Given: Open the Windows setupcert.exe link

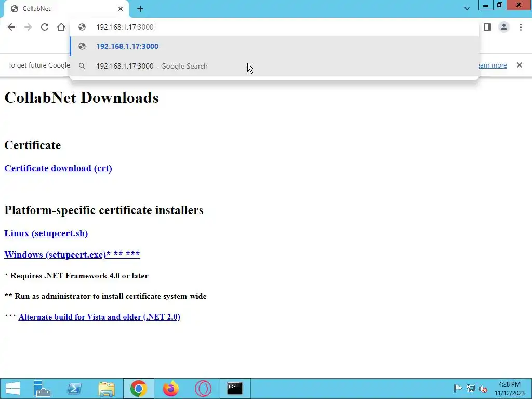Looking at the screenshot, I should (72, 255).
